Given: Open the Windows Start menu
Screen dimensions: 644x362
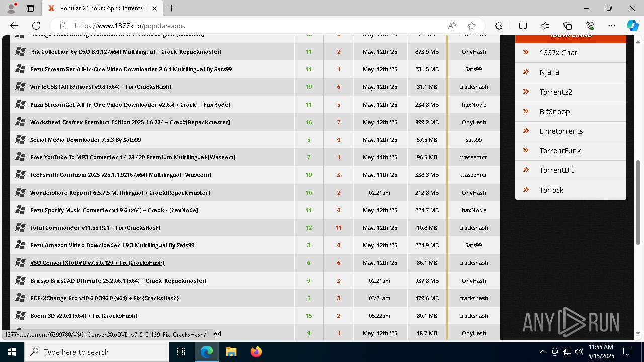Looking at the screenshot, I should coord(12,352).
